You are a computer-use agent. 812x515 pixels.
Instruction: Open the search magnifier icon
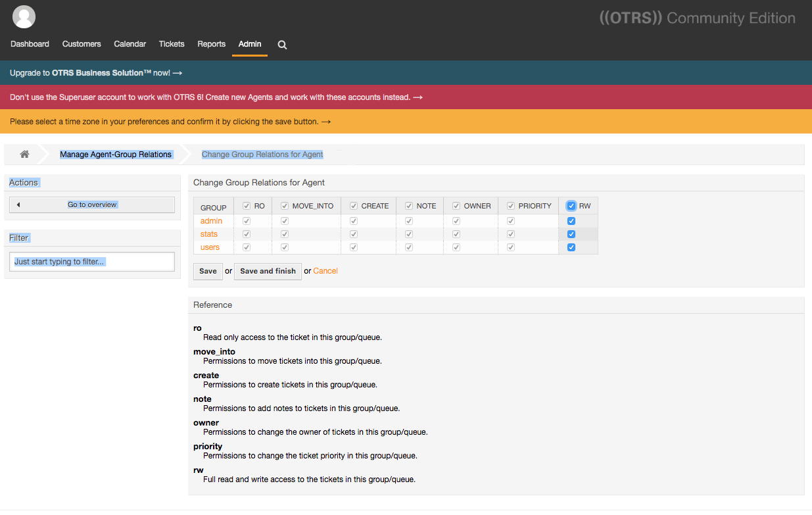[x=282, y=45]
